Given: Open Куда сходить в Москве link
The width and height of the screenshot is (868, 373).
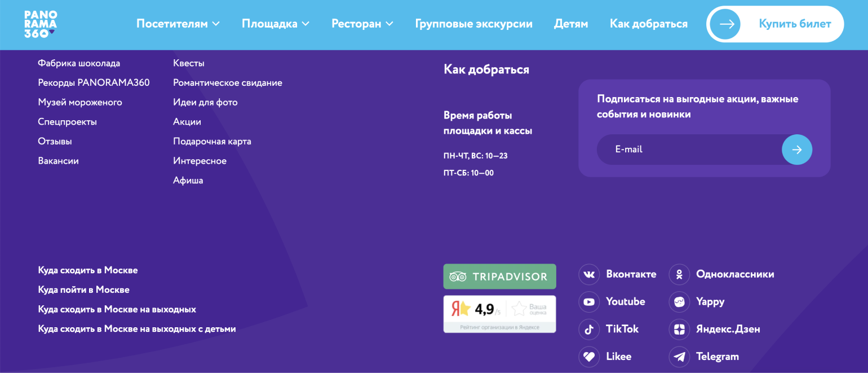Looking at the screenshot, I should tap(88, 270).
